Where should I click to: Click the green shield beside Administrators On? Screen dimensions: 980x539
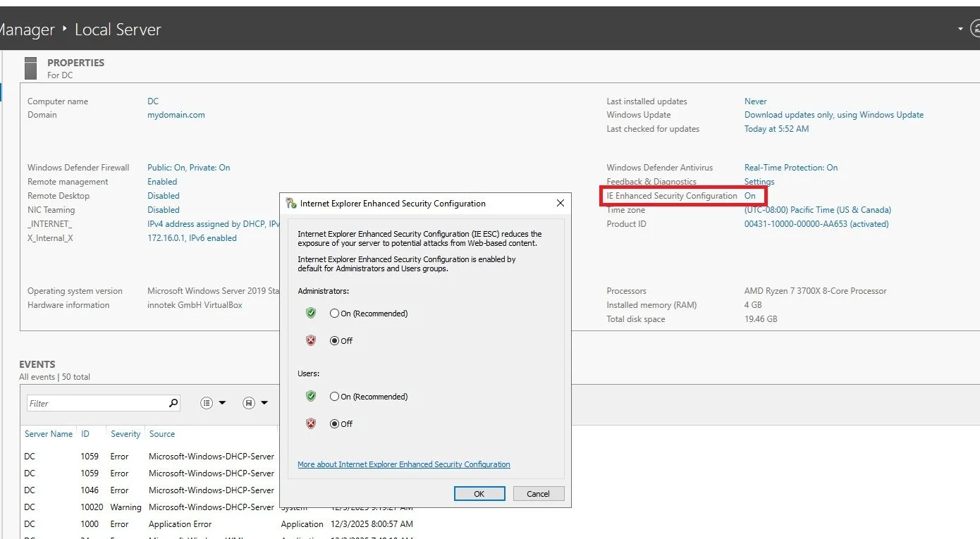click(x=311, y=313)
